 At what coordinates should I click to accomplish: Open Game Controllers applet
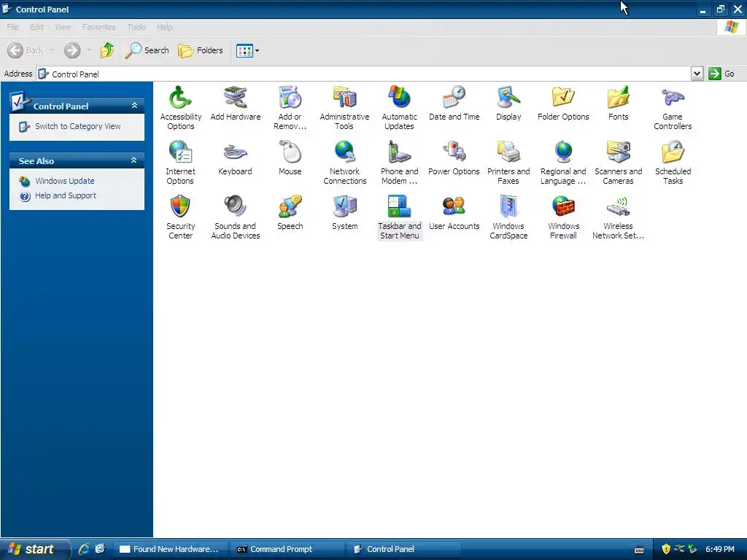pyautogui.click(x=673, y=108)
